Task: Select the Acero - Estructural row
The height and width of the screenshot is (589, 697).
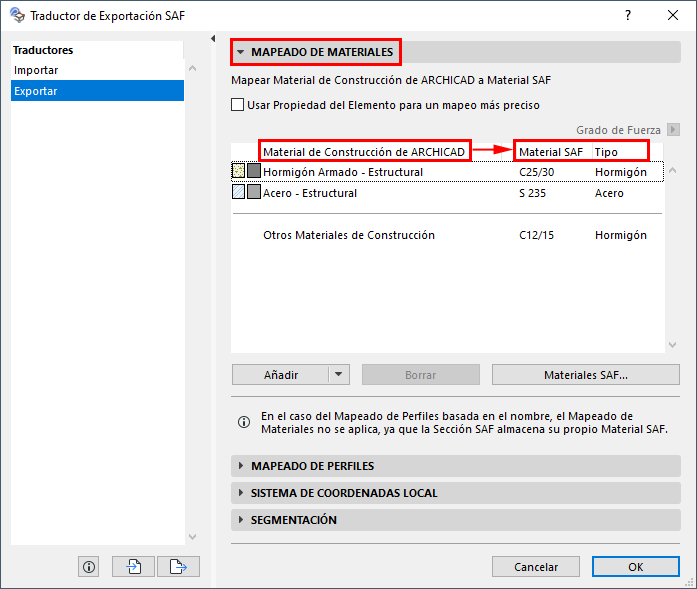Action: (x=447, y=192)
